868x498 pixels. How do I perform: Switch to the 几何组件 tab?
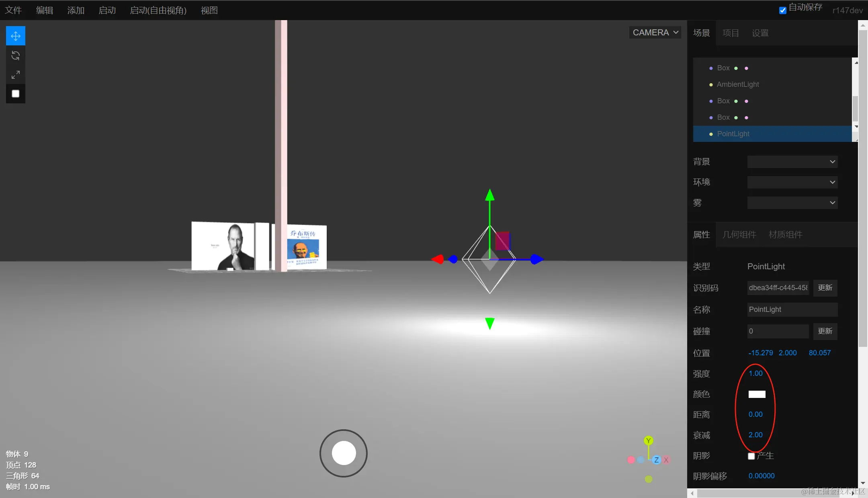pos(739,234)
